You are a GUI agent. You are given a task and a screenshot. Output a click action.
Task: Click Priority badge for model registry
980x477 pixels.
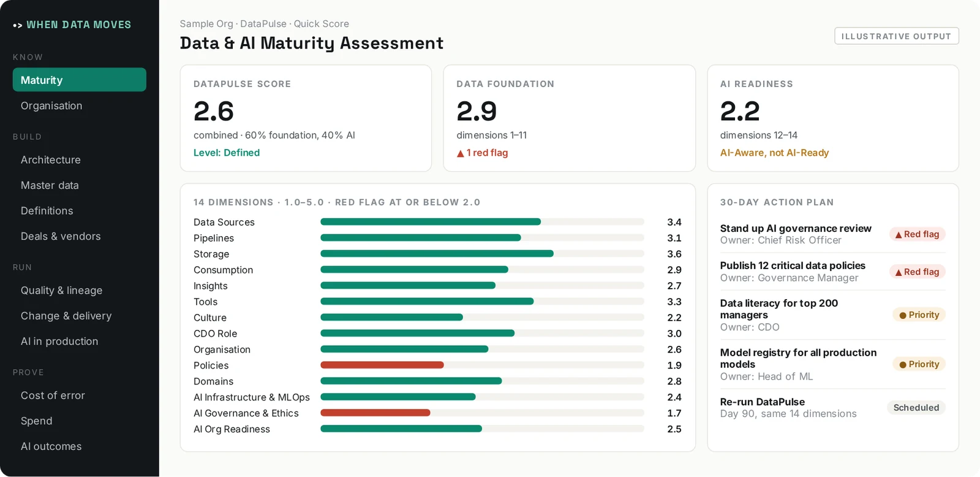(919, 364)
